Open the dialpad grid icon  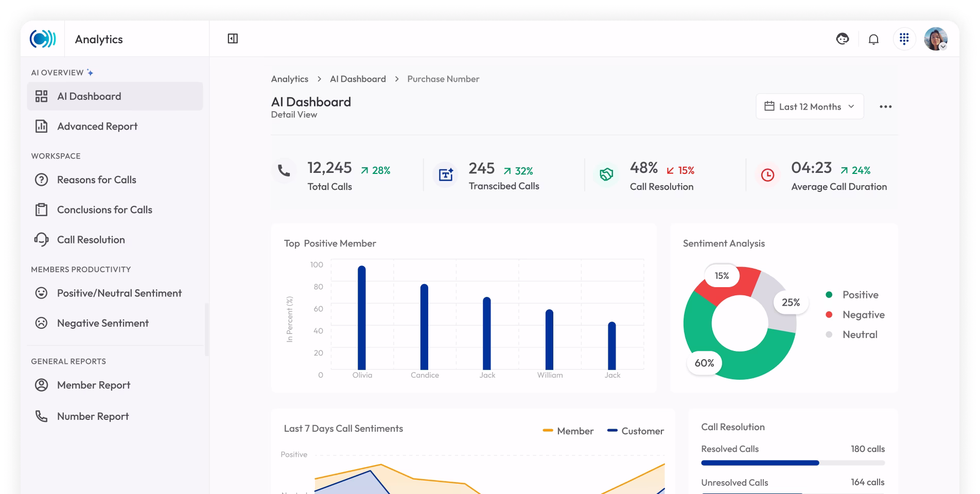904,39
